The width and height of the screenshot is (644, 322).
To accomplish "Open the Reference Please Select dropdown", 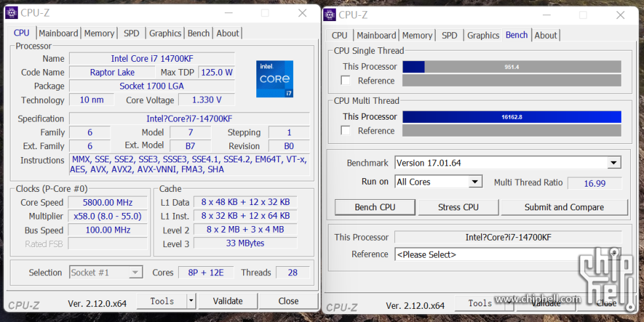I will (x=614, y=254).
